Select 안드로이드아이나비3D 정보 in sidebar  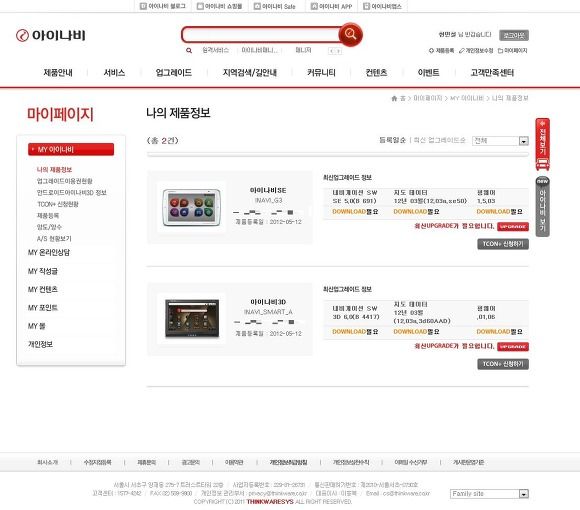[x=72, y=193]
